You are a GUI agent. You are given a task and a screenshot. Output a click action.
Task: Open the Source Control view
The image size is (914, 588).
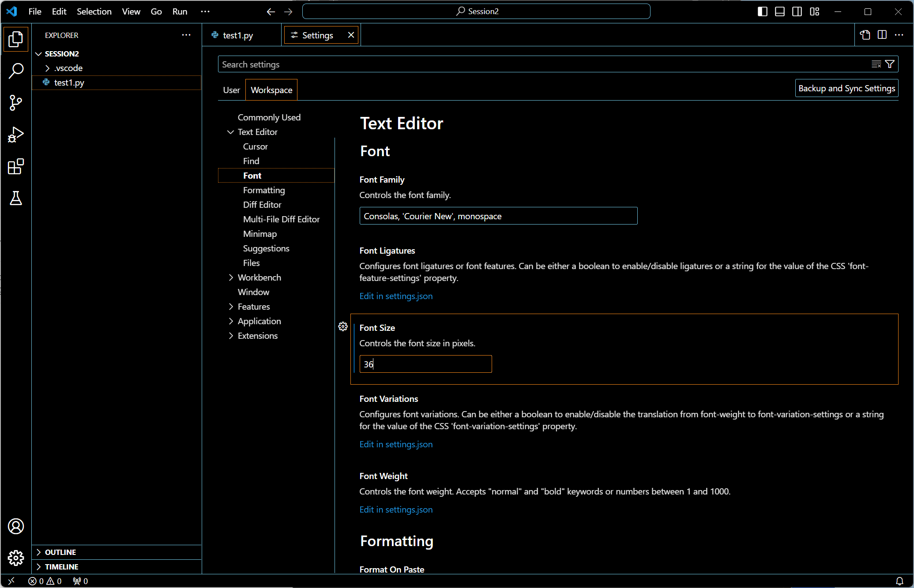coord(16,103)
